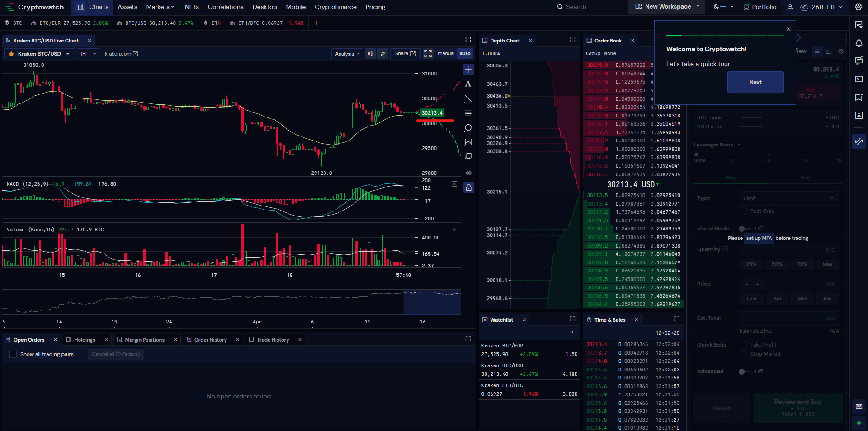Viewport: 868px width, 431px height.
Task: Maximize the Time & Sales panel
Action: click(x=677, y=319)
